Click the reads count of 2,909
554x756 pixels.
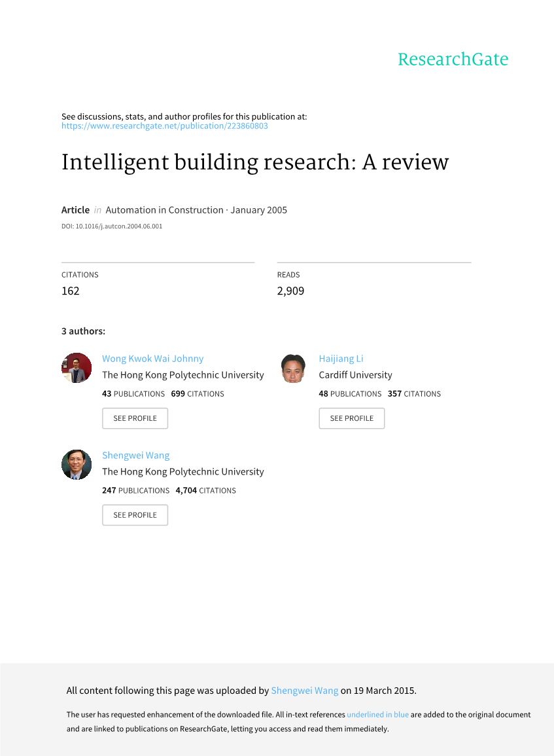290,291
